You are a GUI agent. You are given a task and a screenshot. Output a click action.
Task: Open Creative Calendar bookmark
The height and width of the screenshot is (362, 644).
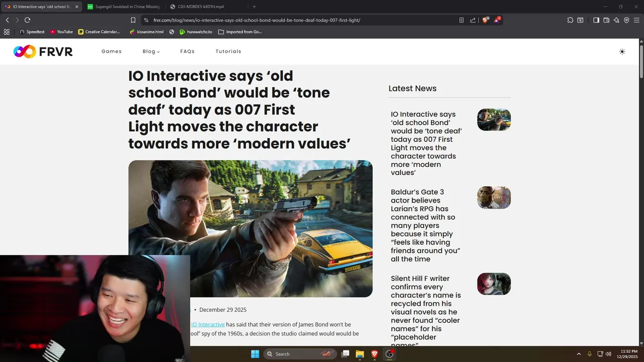[99, 32]
